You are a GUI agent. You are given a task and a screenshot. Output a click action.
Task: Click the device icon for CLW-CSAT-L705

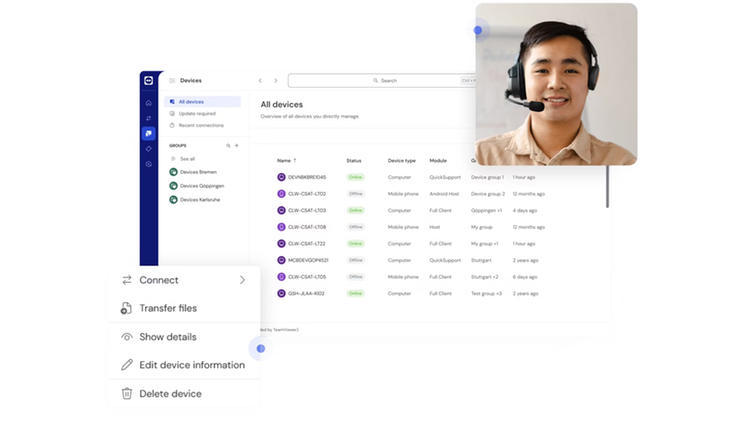(x=281, y=277)
